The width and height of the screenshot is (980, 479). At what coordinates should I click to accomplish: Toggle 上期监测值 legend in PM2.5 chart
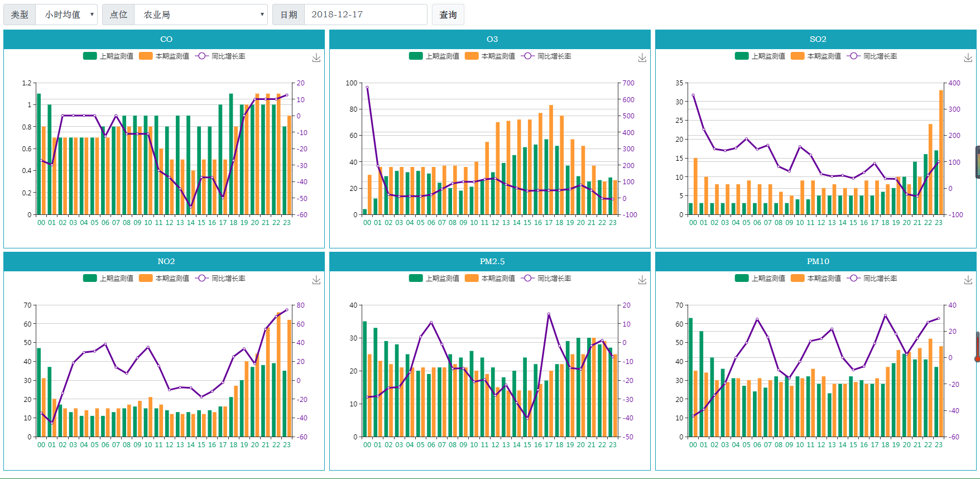click(x=434, y=278)
